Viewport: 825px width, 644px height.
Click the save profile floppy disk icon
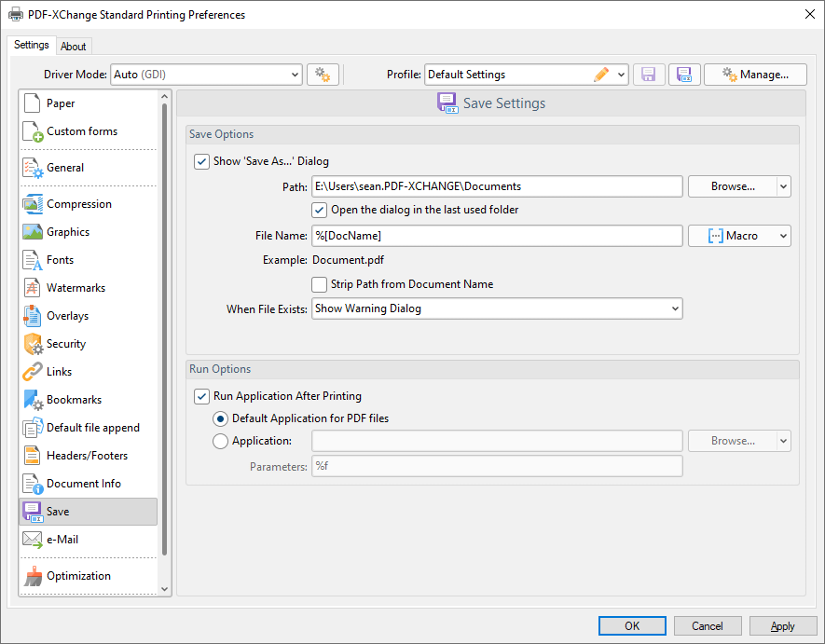(649, 75)
